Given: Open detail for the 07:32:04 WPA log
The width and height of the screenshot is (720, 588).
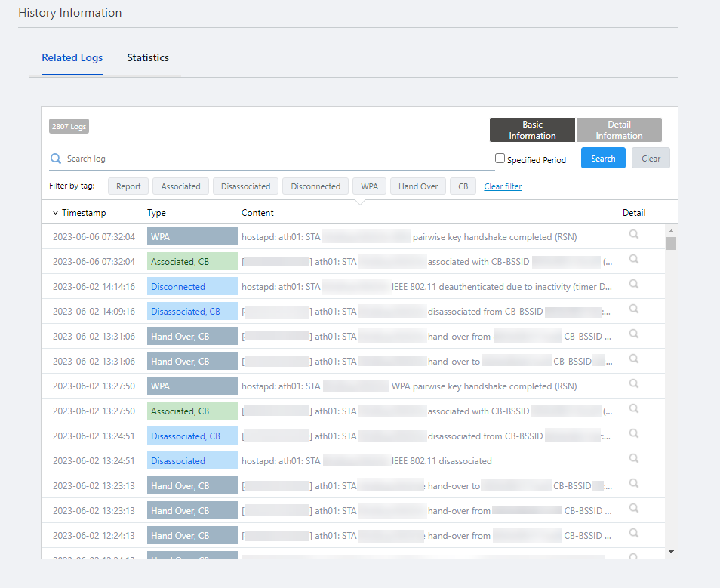Looking at the screenshot, I should click(x=634, y=235).
